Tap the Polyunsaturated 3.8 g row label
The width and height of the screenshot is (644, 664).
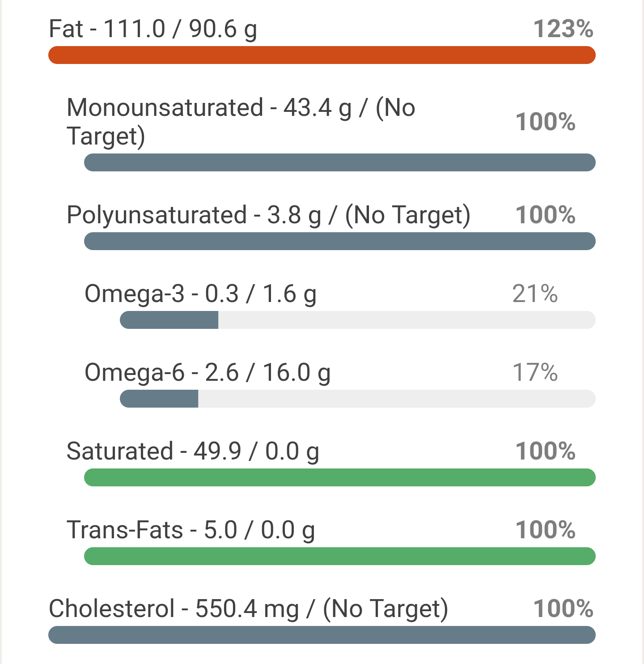click(268, 215)
